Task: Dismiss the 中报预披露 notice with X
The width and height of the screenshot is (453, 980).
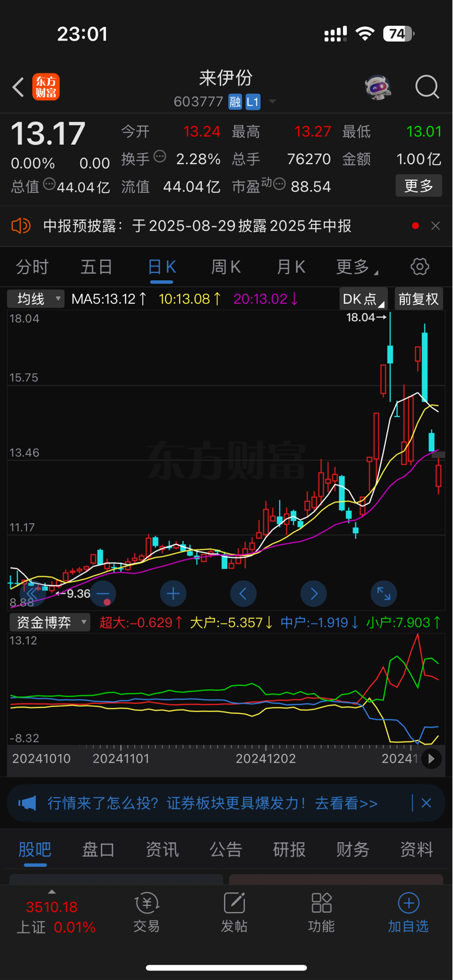Action: (435, 225)
